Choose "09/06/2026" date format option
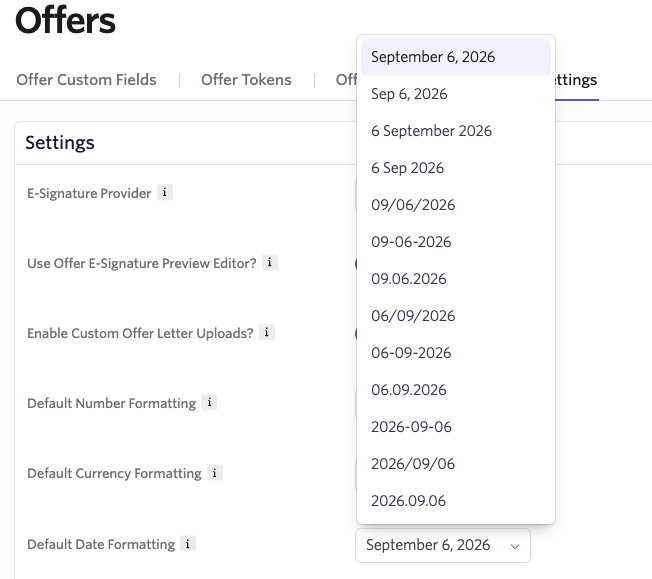The height and width of the screenshot is (579, 652). click(413, 205)
